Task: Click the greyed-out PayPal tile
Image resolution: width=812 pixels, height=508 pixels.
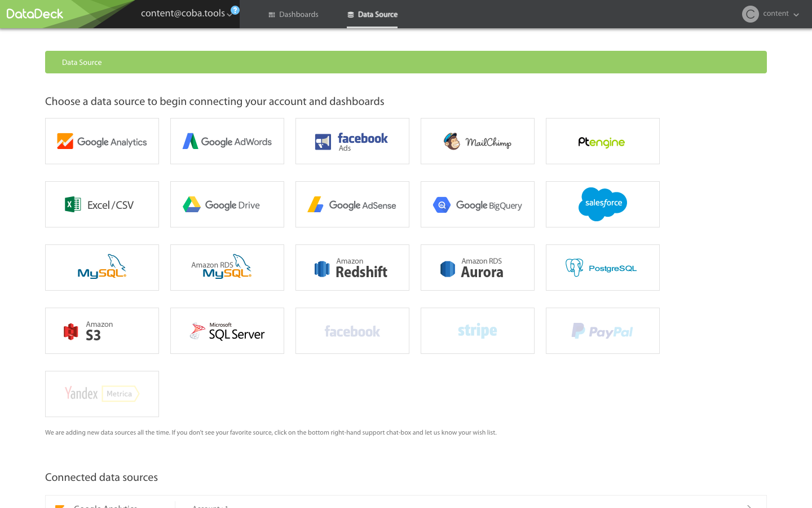Action: pyautogui.click(x=603, y=331)
